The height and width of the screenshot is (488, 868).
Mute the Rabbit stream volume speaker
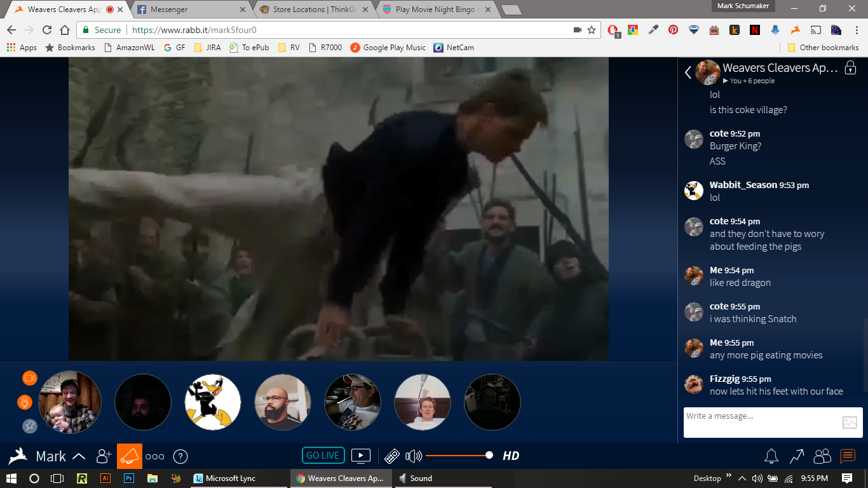(x=414, y=456)
